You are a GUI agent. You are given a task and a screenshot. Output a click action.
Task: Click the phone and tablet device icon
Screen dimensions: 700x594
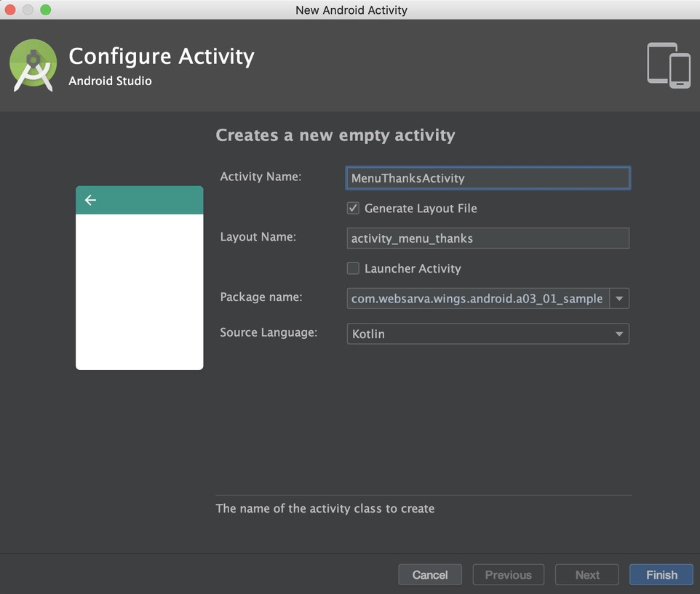pos(669,65)
